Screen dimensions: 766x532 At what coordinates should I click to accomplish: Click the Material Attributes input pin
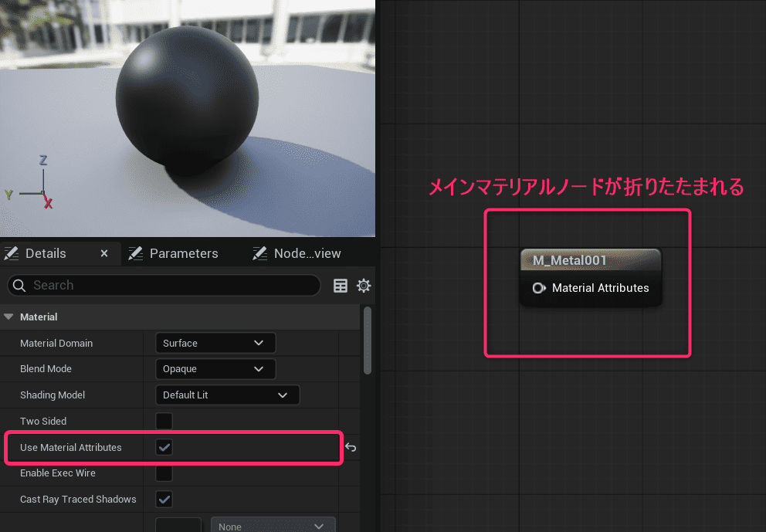pyautogui.click(x=539, y=288)
